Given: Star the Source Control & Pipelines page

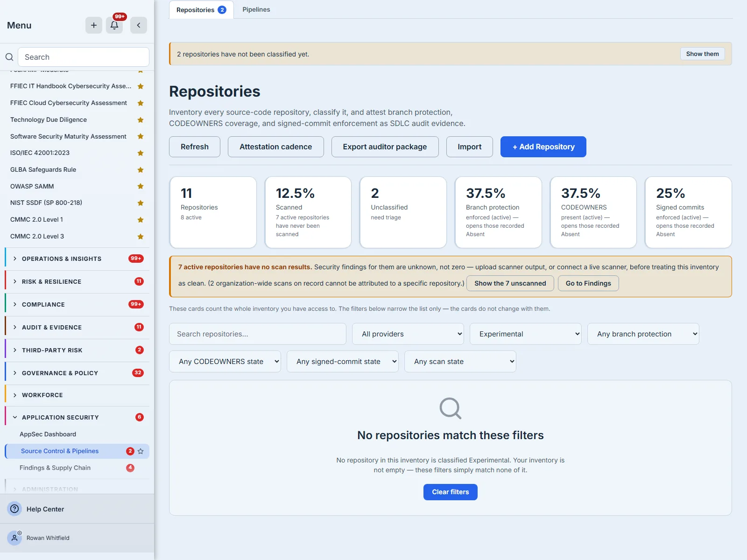Looking at the screenshot, I should [x=141, y=451].
